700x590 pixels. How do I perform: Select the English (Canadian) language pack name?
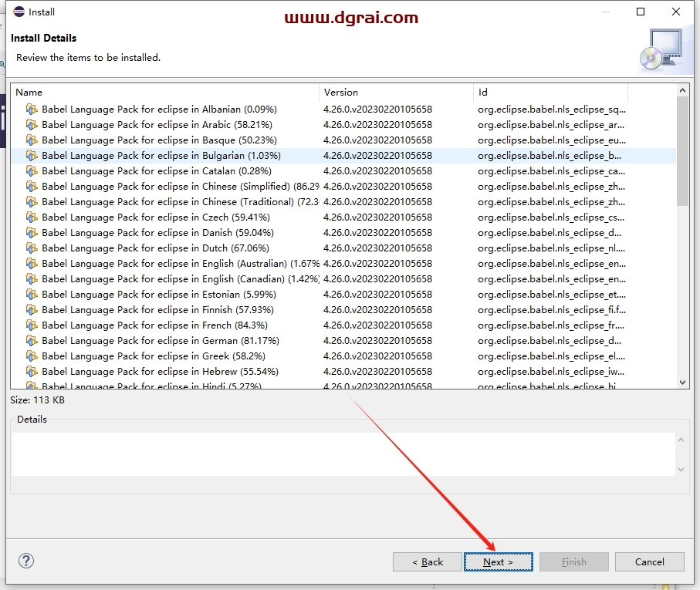tap(181, 278)
